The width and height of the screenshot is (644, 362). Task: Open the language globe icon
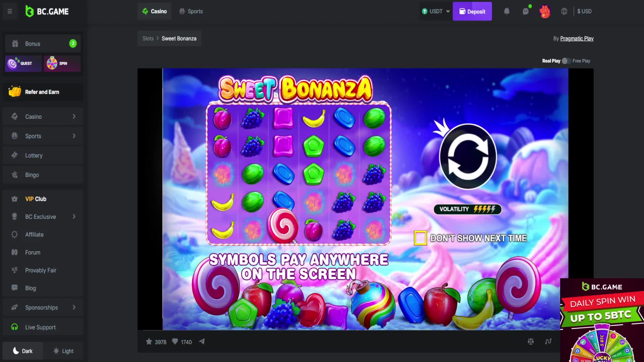tap(564, 11)
